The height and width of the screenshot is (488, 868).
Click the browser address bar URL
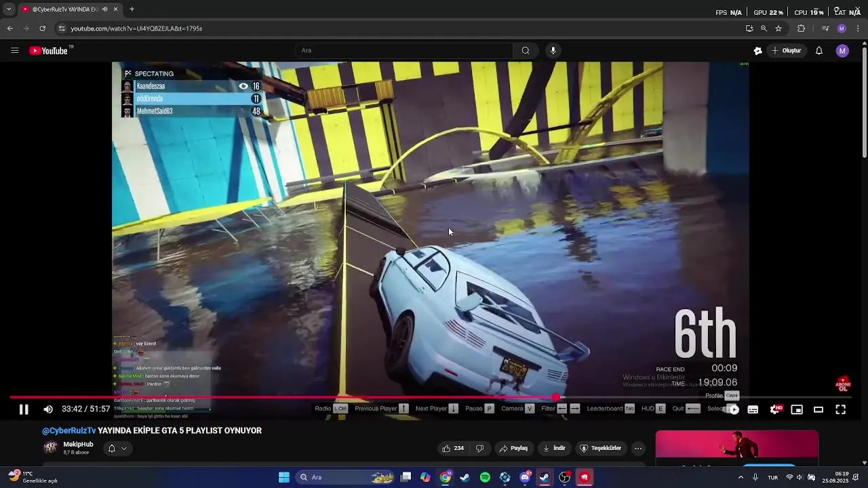click(x=136, y=28)
